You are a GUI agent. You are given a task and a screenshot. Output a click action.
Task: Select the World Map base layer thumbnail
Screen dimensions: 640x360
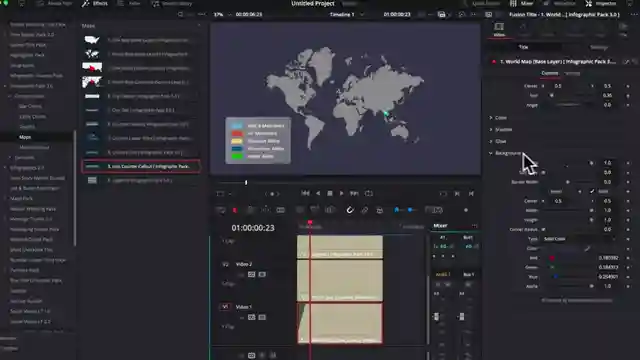click(92, 54)
